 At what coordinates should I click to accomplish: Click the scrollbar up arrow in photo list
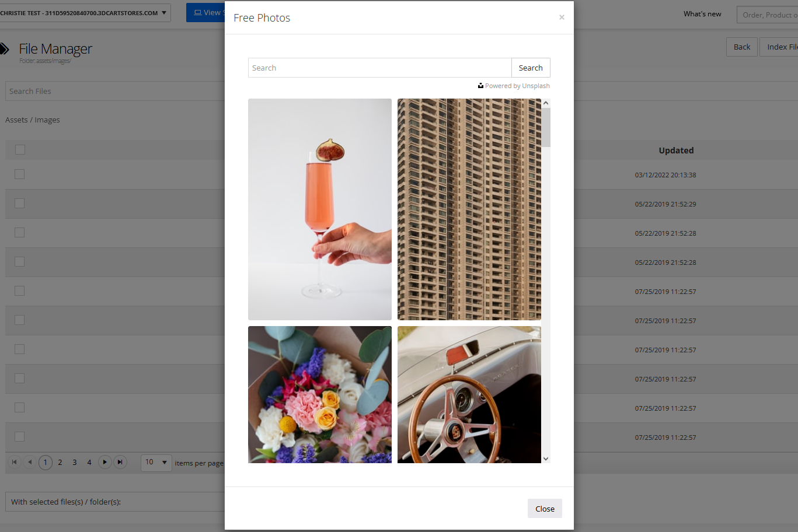click(x=545, y=102)
